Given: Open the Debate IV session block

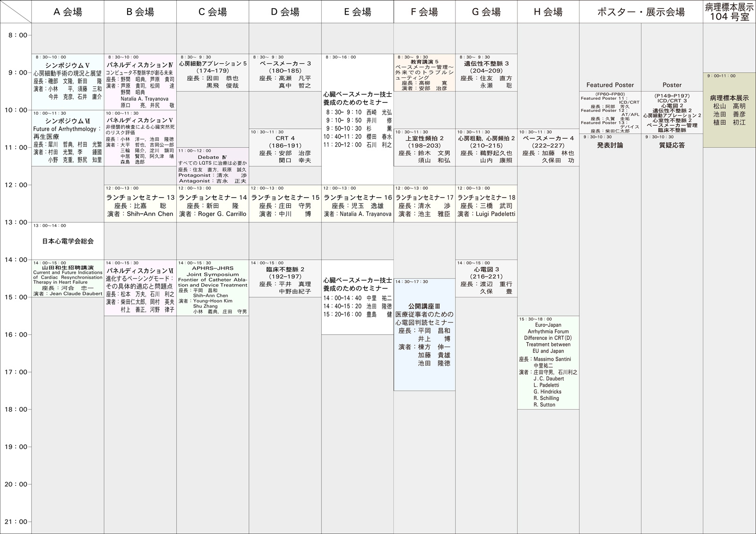Looking at the screenshot, I should 213,166.
